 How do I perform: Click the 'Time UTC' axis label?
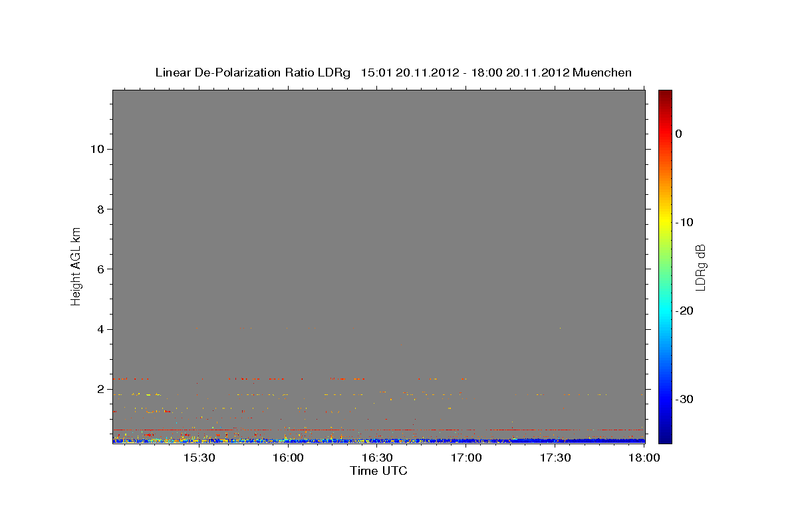pyautogui.click(x=378, y=471)
